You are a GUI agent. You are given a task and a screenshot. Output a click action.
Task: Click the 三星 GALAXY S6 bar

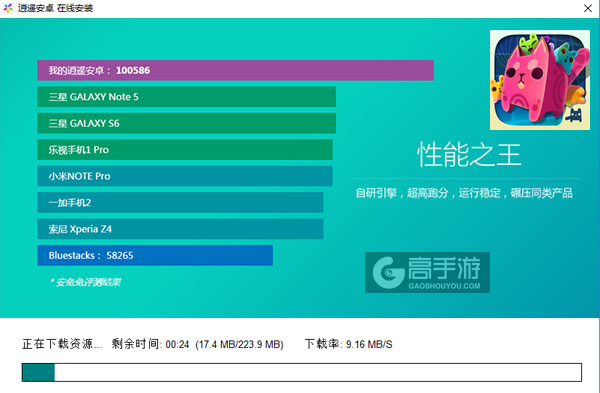[x=187, y=123]
